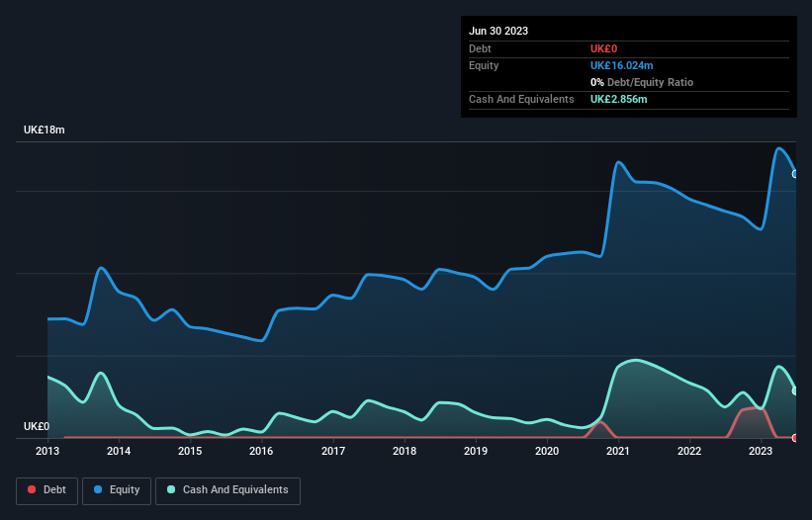Click the Jun 30 2023 tooltip date
Screen dimensions: 812x520
498,31
